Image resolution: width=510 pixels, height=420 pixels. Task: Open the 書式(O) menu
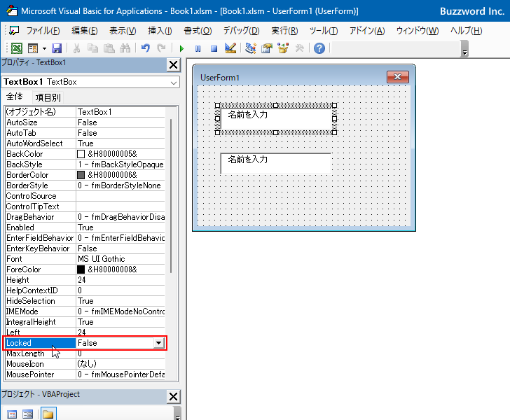(x=198, y=31)
